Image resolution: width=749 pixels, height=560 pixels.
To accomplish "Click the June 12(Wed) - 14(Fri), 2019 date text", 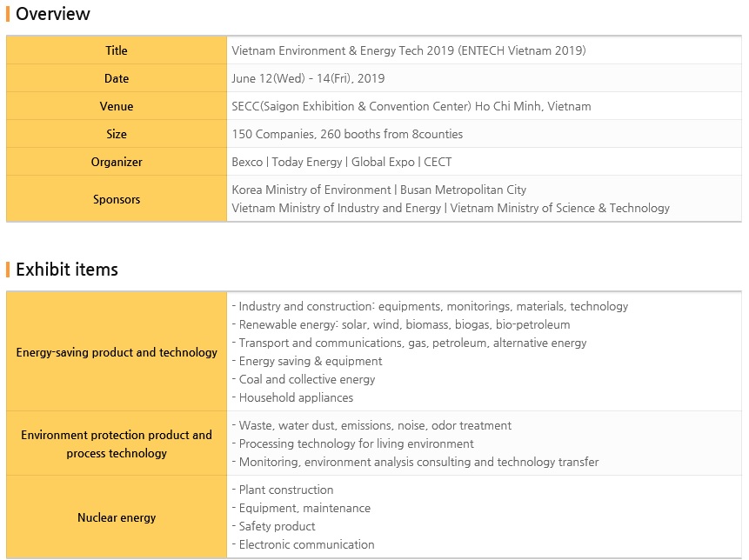I will 308,78.
